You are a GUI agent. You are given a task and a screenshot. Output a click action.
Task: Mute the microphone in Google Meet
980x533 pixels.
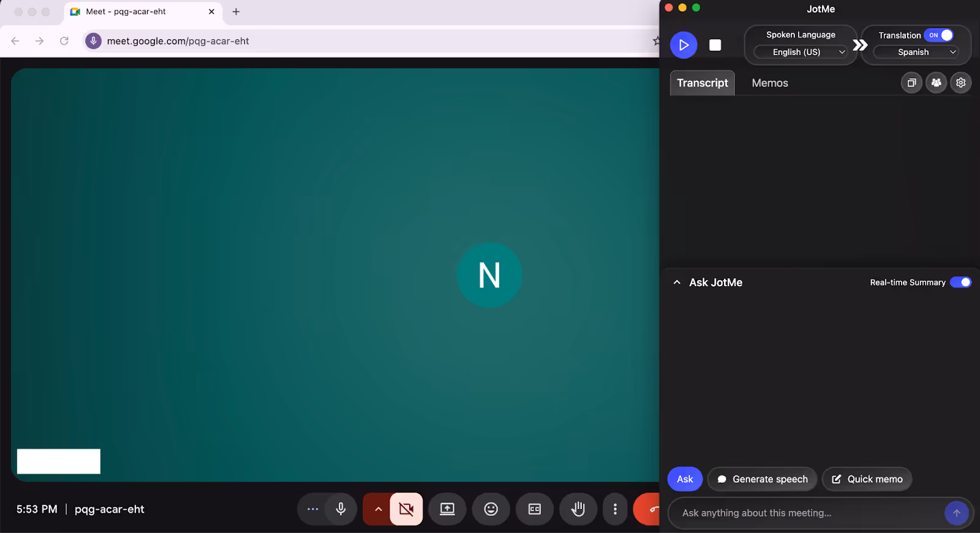coord(341,509)
